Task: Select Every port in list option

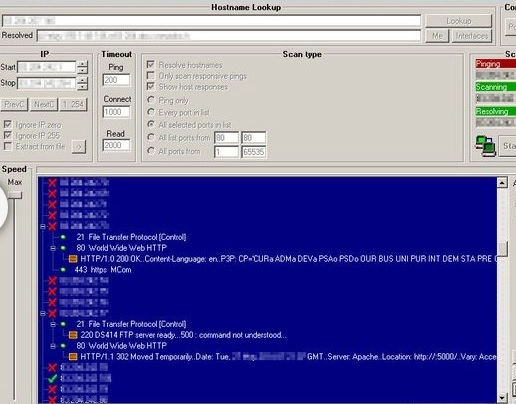Action: [151, 112]
